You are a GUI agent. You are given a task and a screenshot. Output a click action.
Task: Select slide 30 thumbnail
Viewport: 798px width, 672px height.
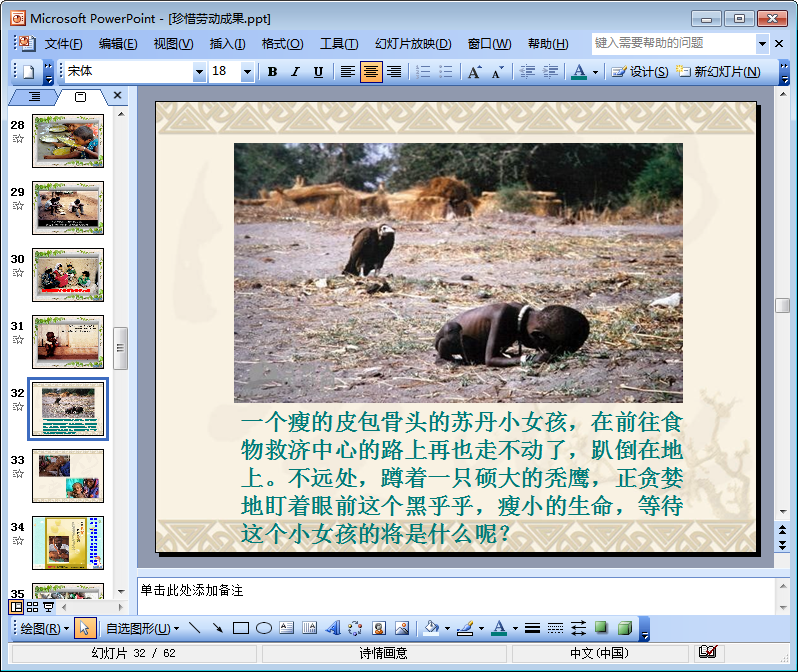pyautogui.click(x=68, y=275)
